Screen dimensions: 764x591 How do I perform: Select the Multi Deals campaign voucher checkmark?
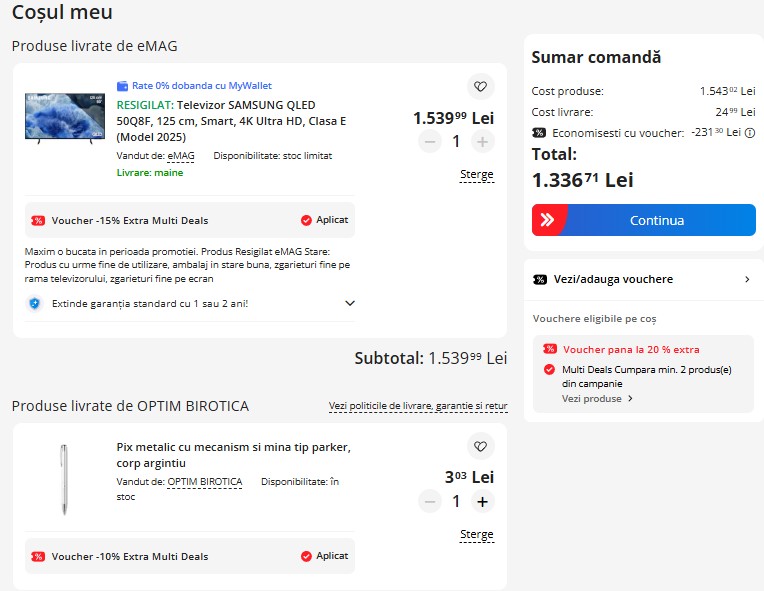point(549,370)
